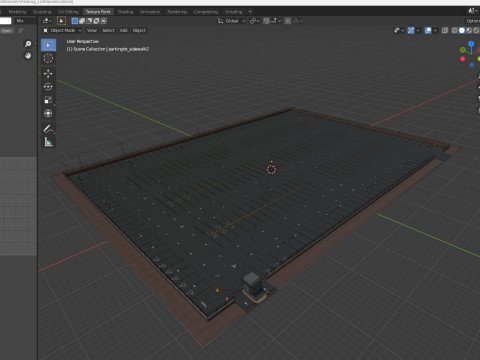The image size is (480, 360).
Task: Switch to solid viewport shading
Action: pyautogui.click(x=462, y=31)
